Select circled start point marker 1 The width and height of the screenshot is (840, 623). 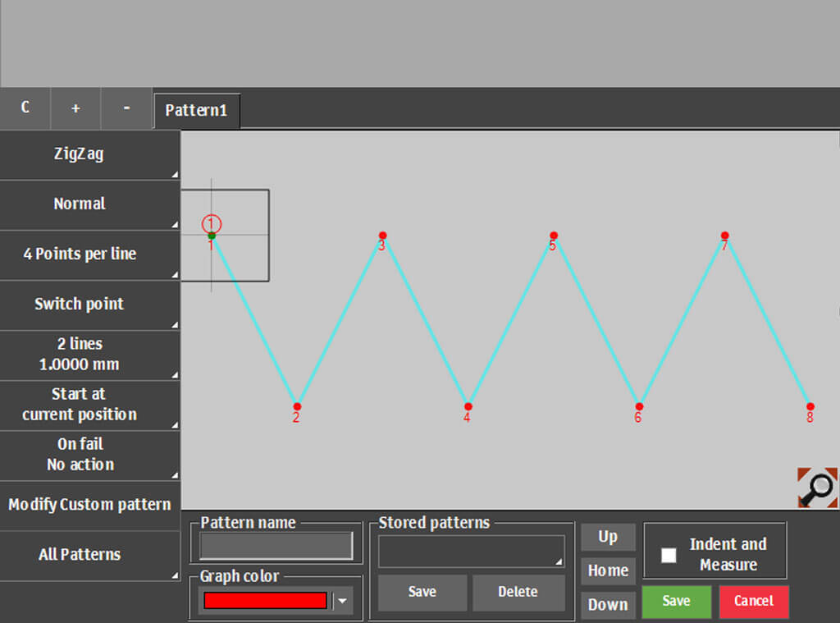pyautogui.click(x=212, y=223)
